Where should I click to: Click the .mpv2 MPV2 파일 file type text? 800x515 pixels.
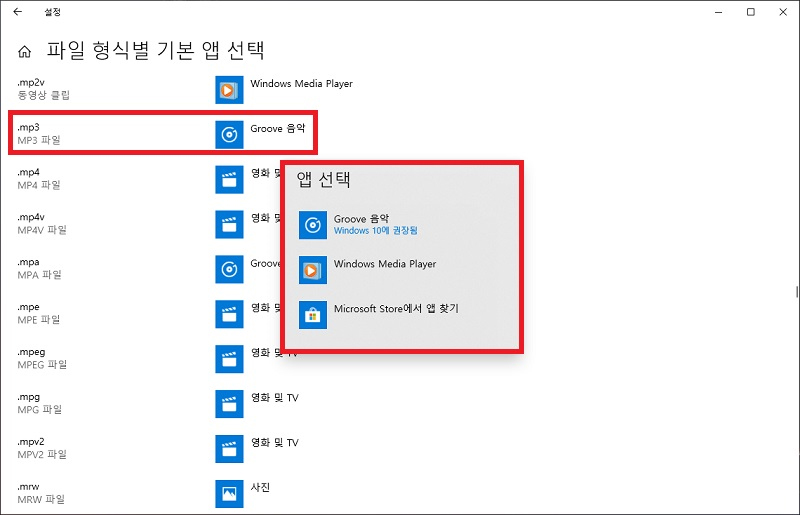(42, 448)
